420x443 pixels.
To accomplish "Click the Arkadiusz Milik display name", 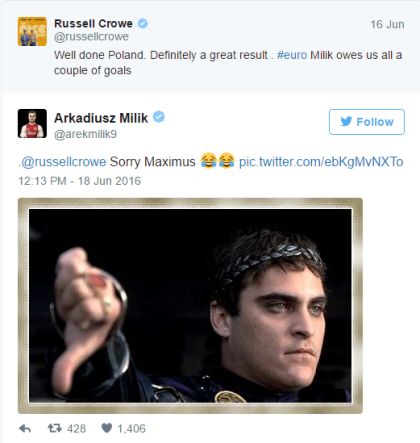I will (101, 118).
